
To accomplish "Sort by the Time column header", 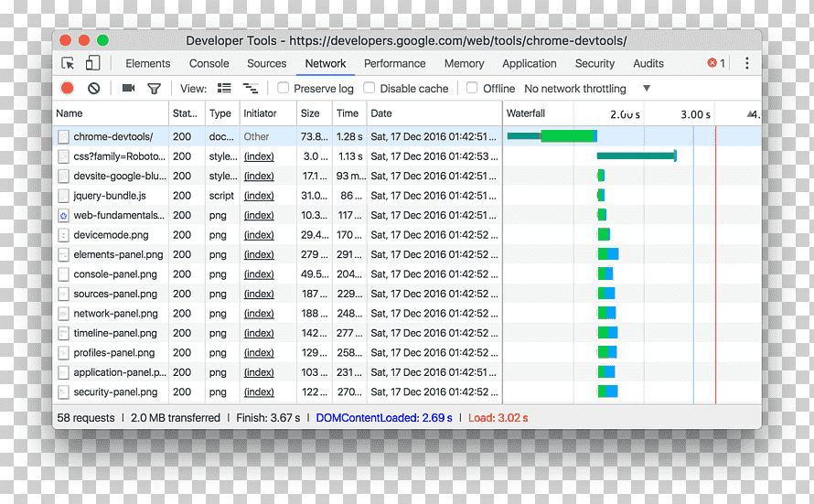I will 348,113.
